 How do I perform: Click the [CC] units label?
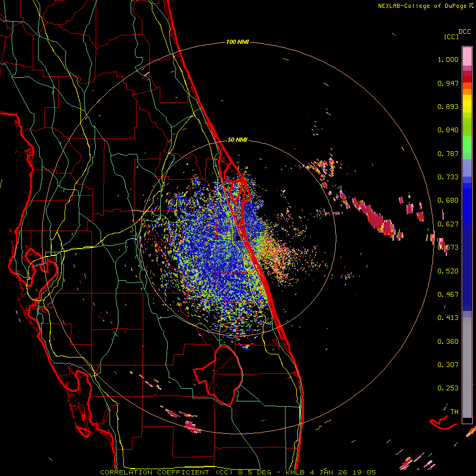click(451, 36)
